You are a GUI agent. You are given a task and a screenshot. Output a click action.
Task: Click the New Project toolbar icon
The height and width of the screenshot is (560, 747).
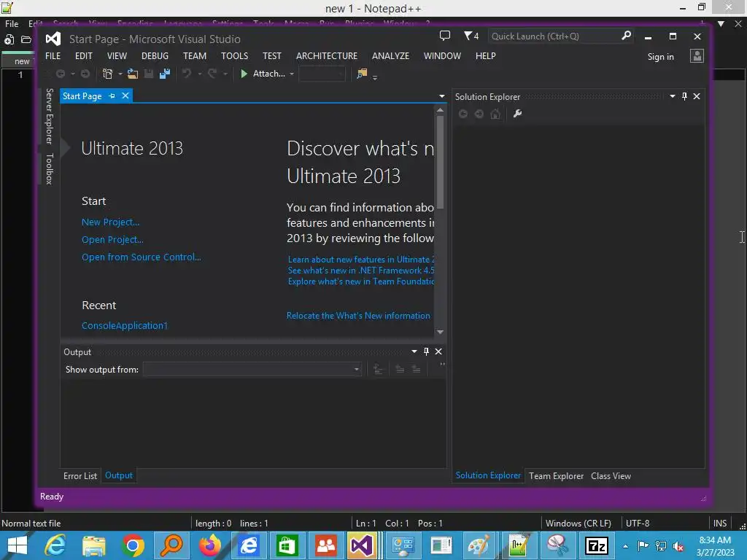108,74
